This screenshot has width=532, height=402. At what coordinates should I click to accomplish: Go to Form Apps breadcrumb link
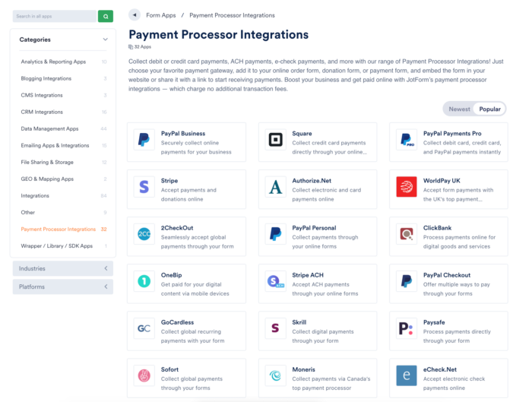point(161,15)
